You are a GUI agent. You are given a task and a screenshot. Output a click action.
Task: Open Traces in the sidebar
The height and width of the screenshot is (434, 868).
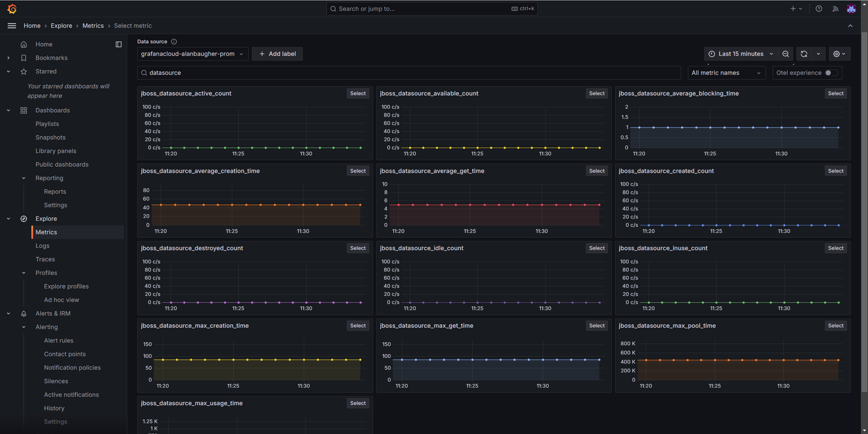(45, 259)
